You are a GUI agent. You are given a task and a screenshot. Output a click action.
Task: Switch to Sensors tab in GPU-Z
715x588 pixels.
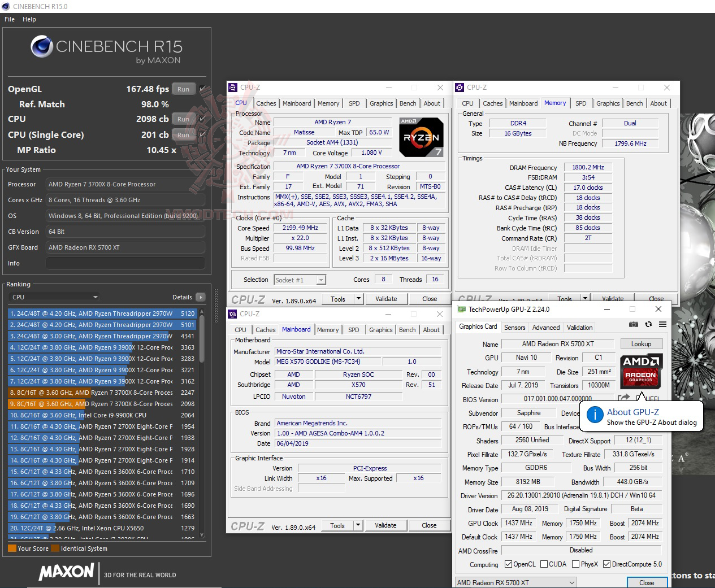pos(515,328)
